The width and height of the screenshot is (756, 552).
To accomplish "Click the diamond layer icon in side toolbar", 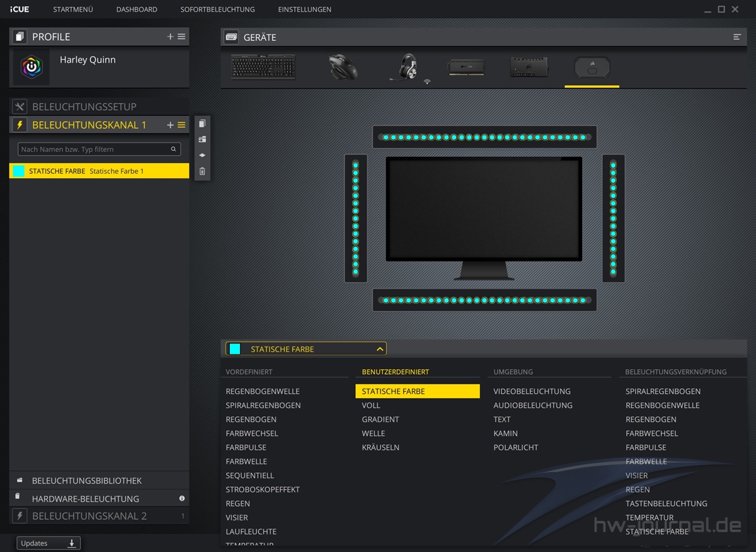I will tap(202, 155).
